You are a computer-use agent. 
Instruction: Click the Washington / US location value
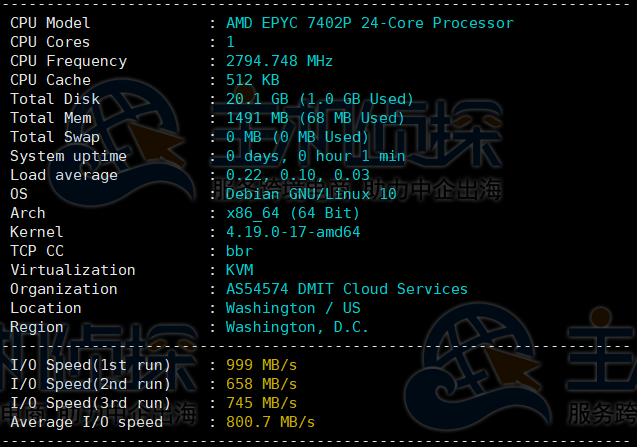[293, 308]
